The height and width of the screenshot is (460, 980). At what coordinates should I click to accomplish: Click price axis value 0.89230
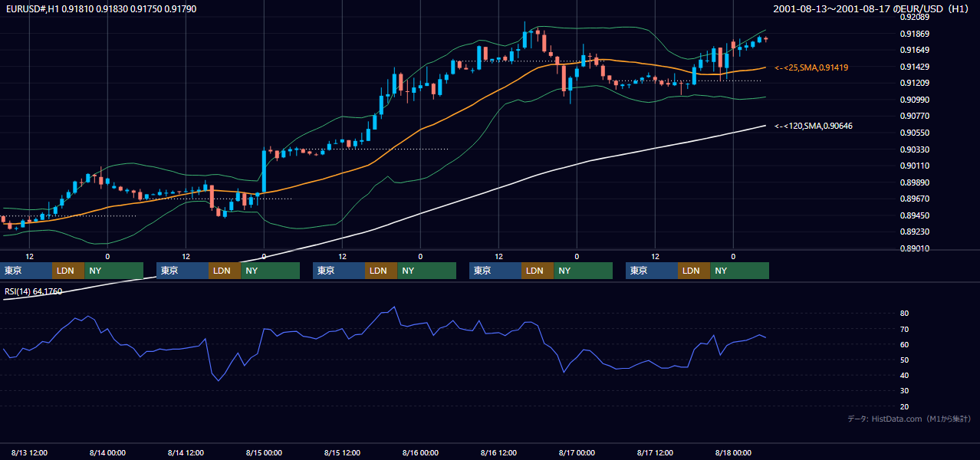(914, 232)
